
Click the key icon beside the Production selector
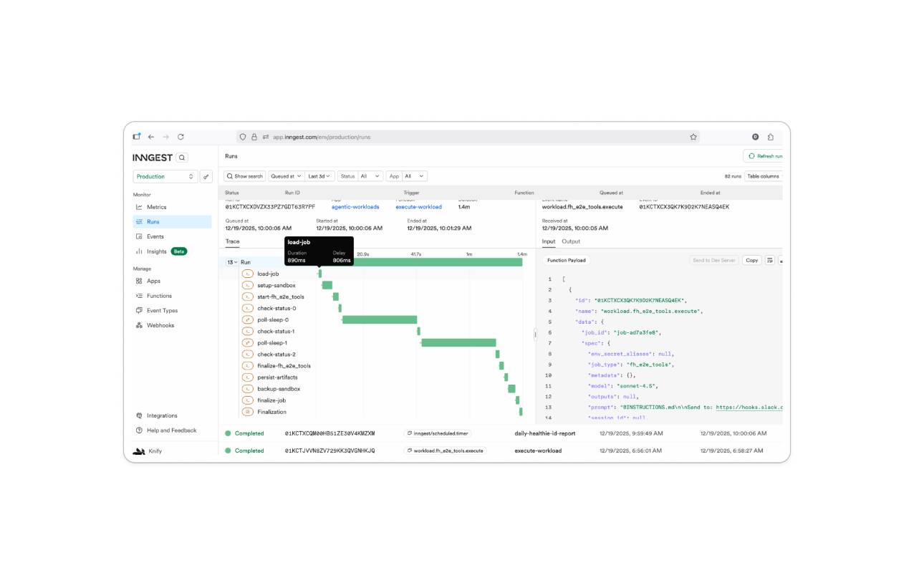(x=206, y=176)
